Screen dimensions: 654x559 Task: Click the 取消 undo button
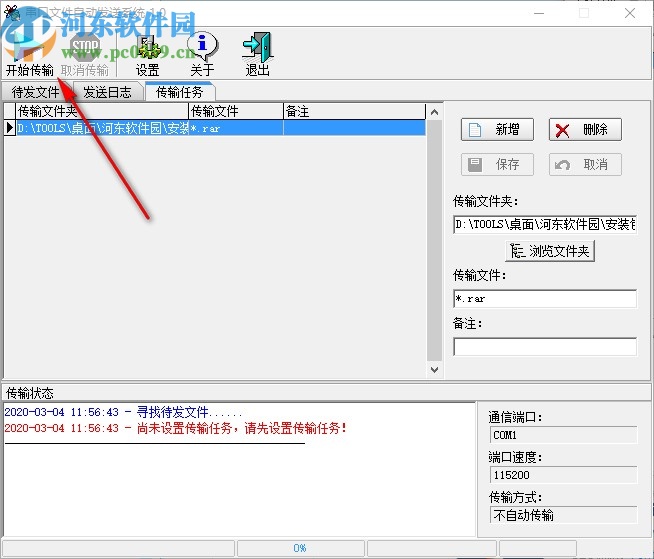[585, 164]
